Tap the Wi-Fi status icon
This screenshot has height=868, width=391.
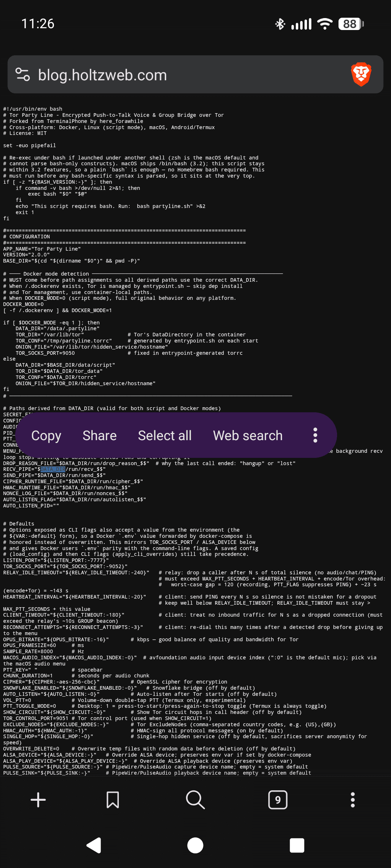pos(325,24)
